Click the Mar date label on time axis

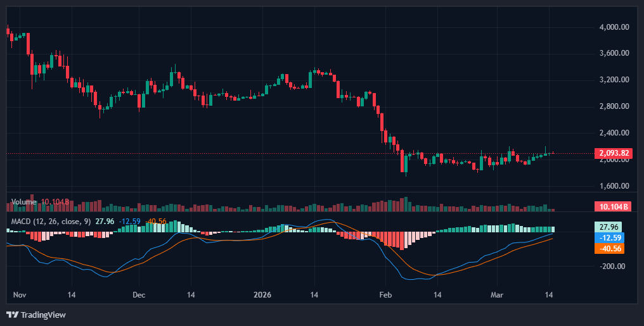(x=497, y=295)
